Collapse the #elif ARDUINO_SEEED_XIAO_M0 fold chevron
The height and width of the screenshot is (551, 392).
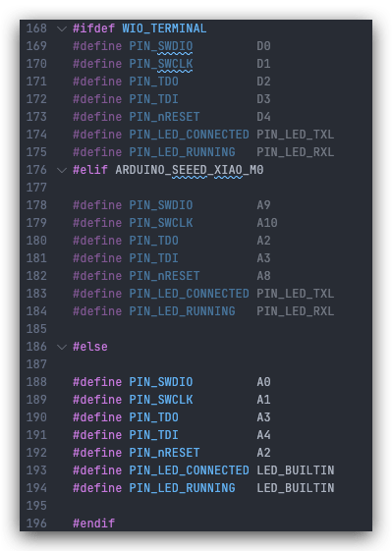pos(62,171)
